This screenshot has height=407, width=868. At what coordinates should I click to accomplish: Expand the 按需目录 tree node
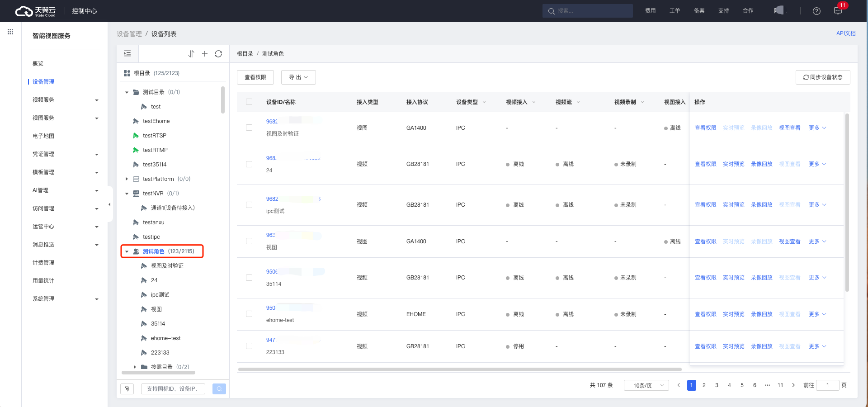coord(135,367)
